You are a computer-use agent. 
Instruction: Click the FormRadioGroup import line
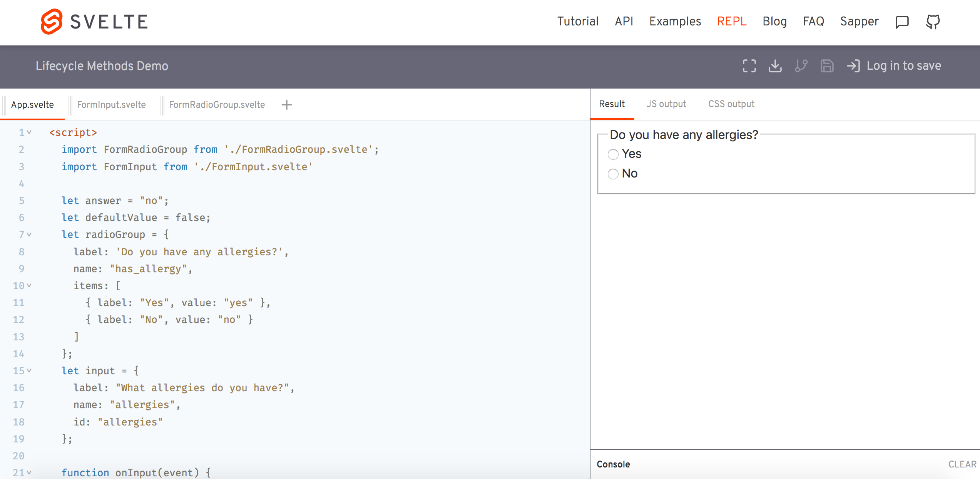[220, 149]
